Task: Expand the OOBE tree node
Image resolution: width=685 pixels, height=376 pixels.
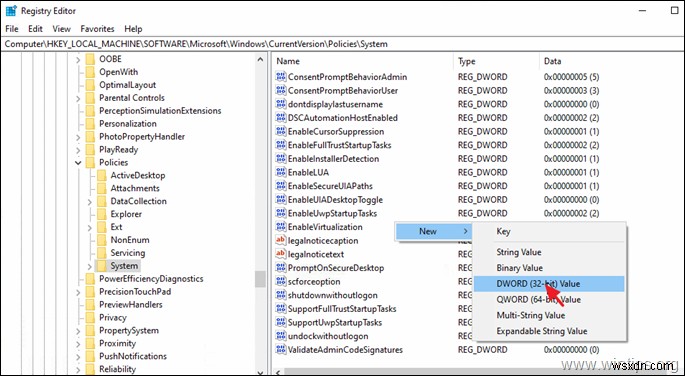Action: tap(78, 59)
